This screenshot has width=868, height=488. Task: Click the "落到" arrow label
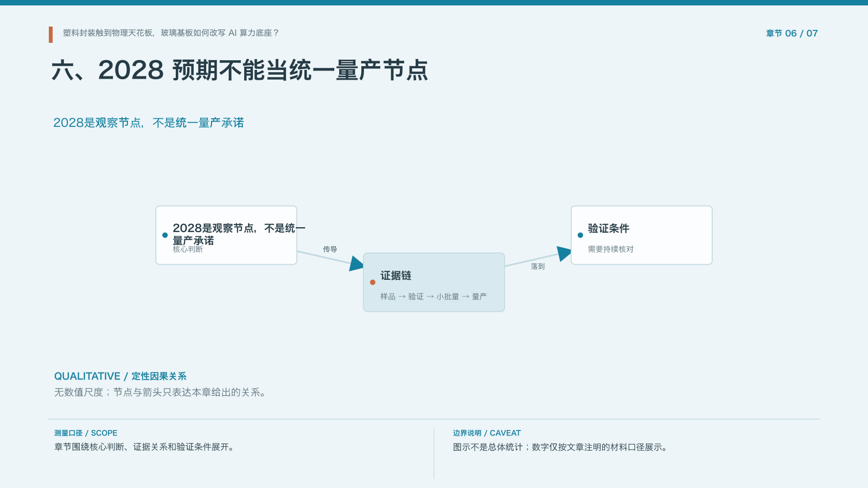(x=538, y=267)
